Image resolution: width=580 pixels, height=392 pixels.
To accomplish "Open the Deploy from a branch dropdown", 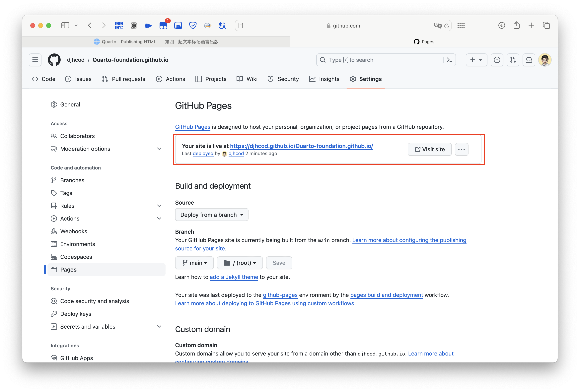I will [x=211, y=215].
